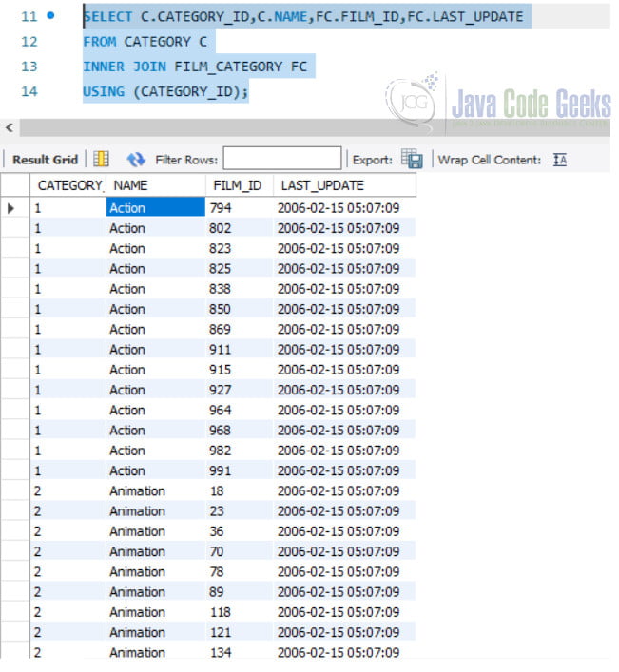Click FROM CATEGORY C on line 12
The height and width of the screenshot is (672, 619).
click(x=145, y=42)
